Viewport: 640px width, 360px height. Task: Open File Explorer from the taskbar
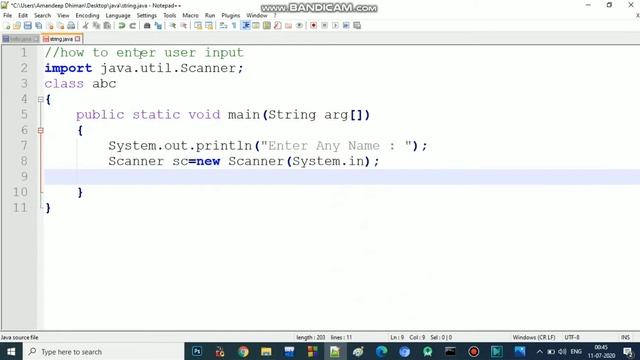click(x=266, y=352)
